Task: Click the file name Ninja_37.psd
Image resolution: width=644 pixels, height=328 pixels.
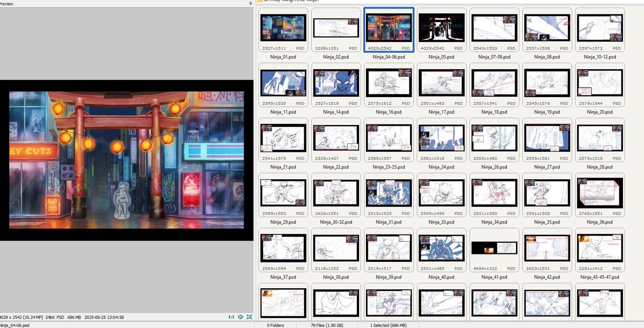Action: click(x=283, y=277)
